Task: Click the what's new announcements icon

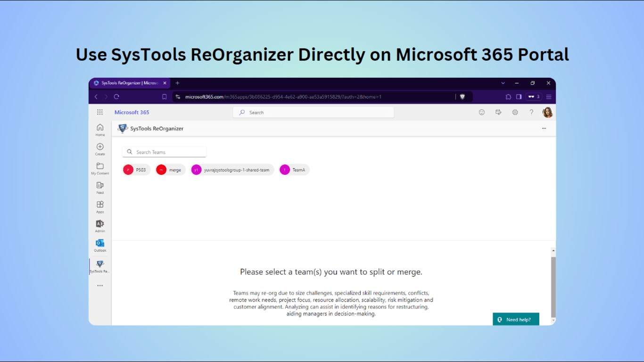Action: (x=498, y=112)
